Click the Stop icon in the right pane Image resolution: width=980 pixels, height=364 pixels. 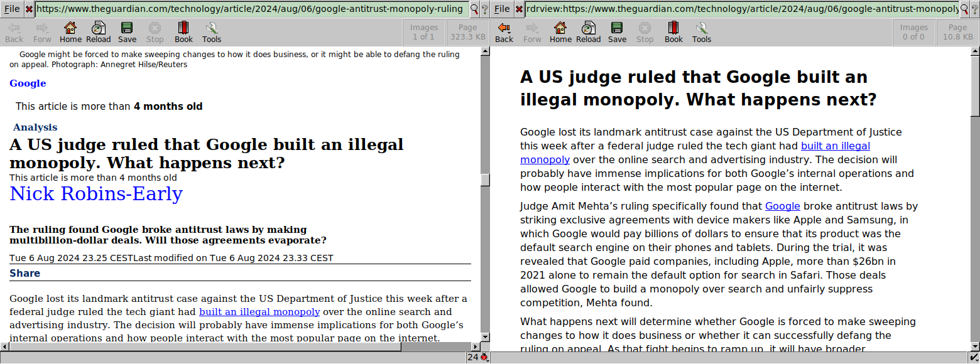645,33
